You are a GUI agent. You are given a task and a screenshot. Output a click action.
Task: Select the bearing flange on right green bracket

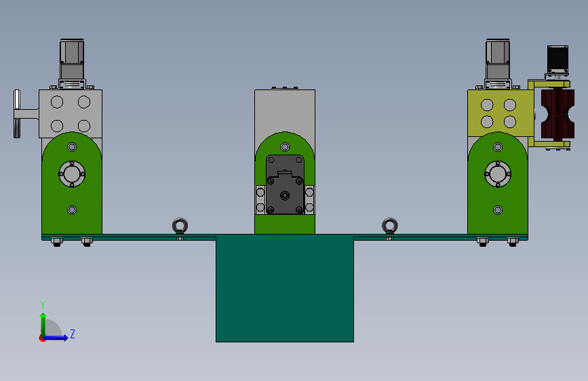click(x=498, y=174)
